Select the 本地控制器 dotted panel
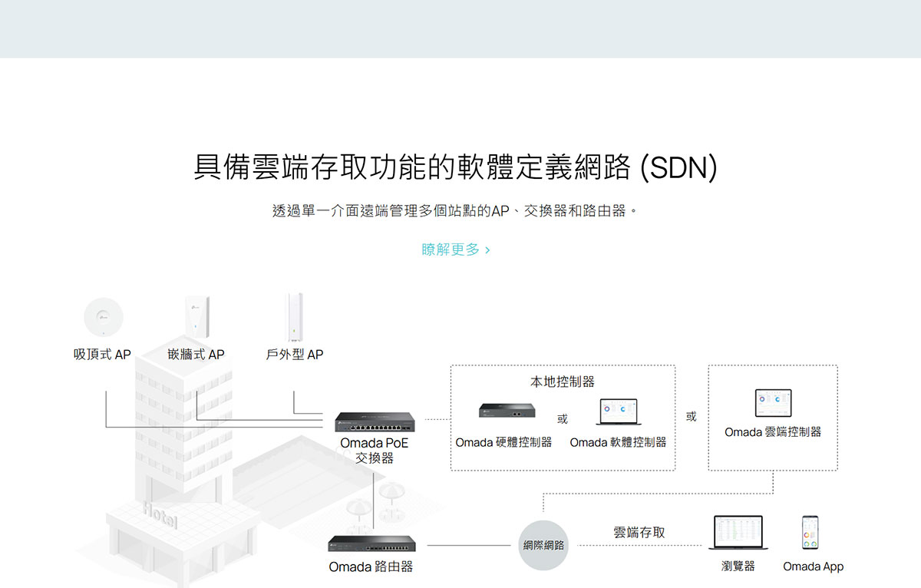Screen dimensions: 921x588 pos(562,417)
